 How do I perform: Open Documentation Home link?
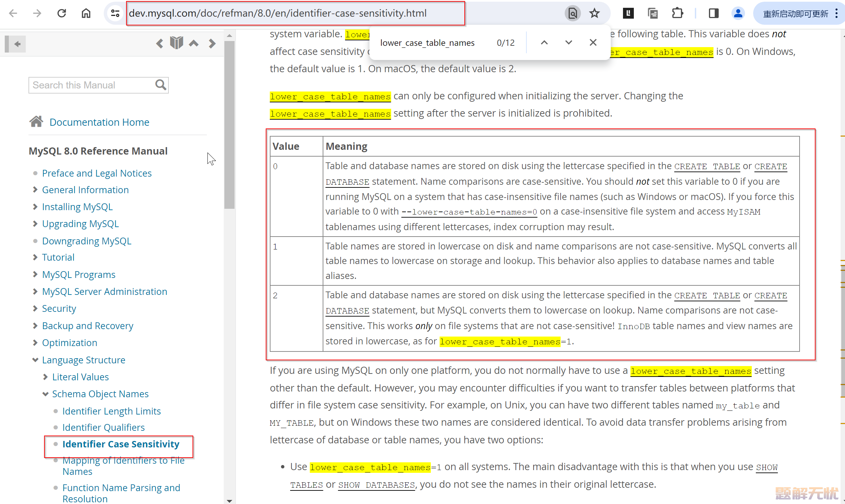point(99,122)
